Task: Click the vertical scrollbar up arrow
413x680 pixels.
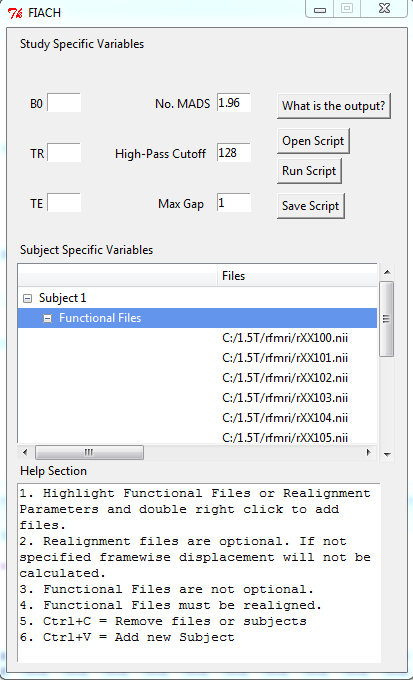Action: click(388, 272)
